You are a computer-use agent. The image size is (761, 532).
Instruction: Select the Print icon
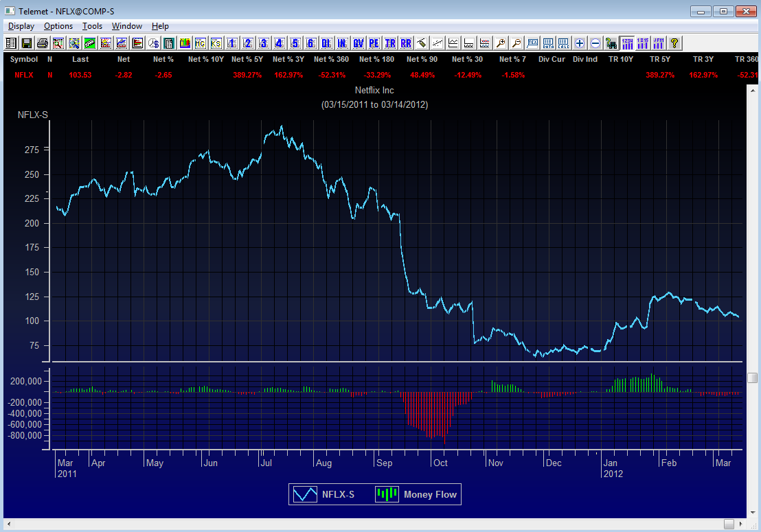point(41,43)
